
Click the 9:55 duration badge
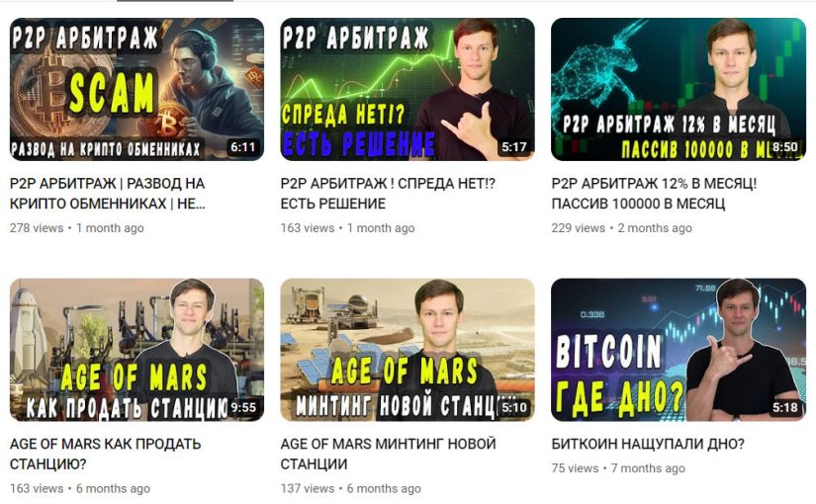point(243,407)
